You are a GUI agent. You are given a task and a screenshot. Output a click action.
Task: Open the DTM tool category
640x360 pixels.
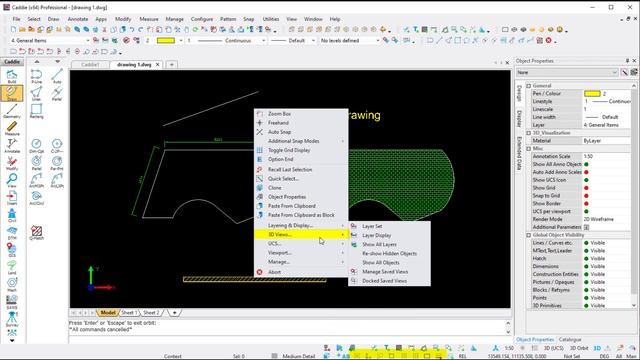click(12, 233)
